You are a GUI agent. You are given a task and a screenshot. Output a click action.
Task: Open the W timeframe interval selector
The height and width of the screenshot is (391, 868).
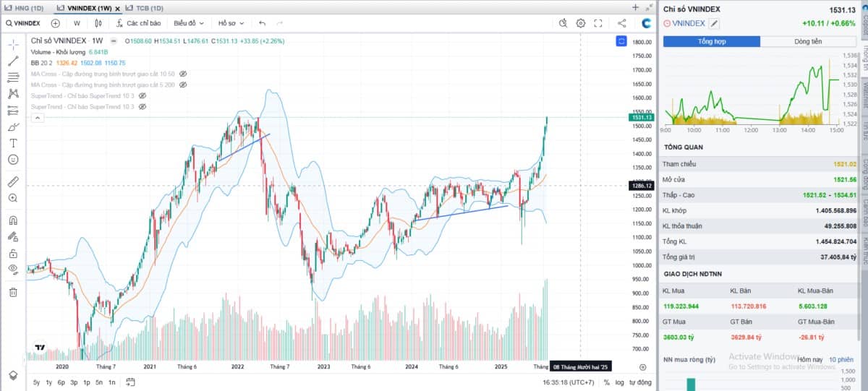click(x=77, y=23)
